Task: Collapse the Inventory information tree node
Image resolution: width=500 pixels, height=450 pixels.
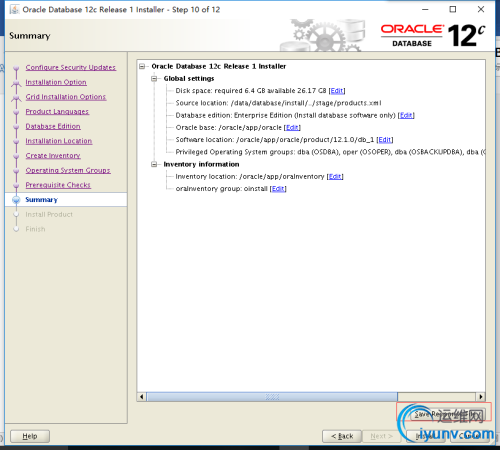Action: point(154,164)
